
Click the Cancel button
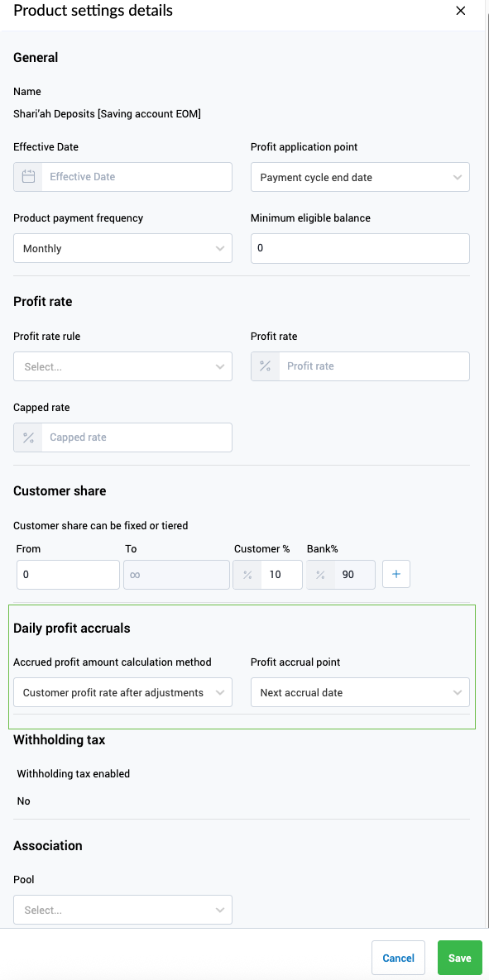click(398, 958)
